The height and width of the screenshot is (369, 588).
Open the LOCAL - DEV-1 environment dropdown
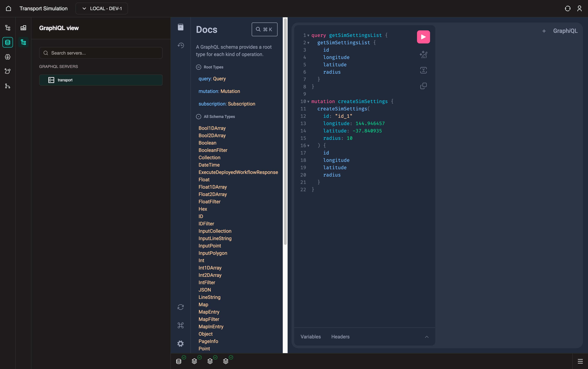[x=102, y=8]
